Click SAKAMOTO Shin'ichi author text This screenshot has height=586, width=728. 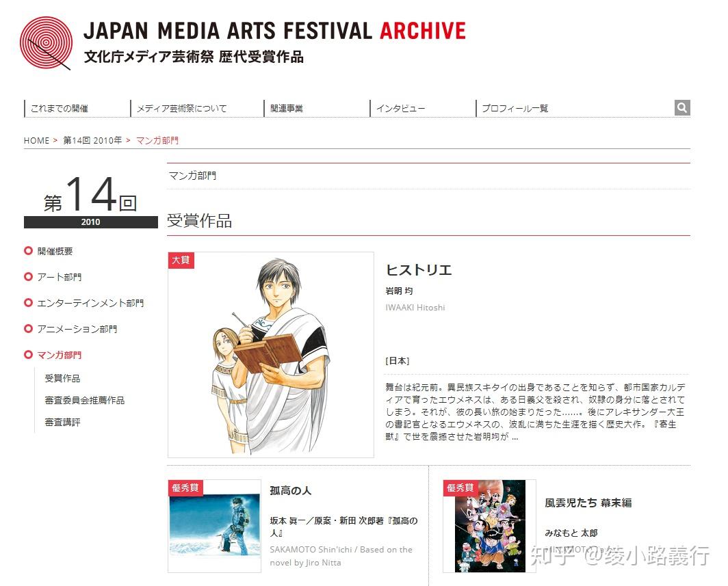click(x=341, y=556)
